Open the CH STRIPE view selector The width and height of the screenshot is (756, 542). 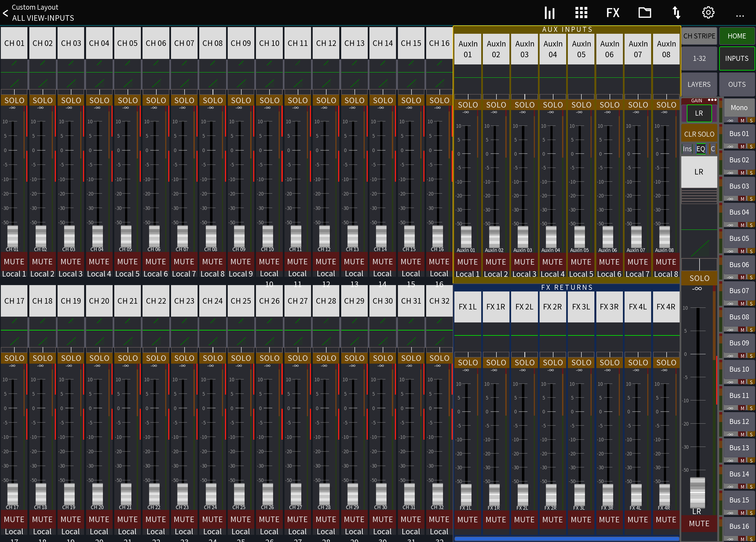coord(699,36)
